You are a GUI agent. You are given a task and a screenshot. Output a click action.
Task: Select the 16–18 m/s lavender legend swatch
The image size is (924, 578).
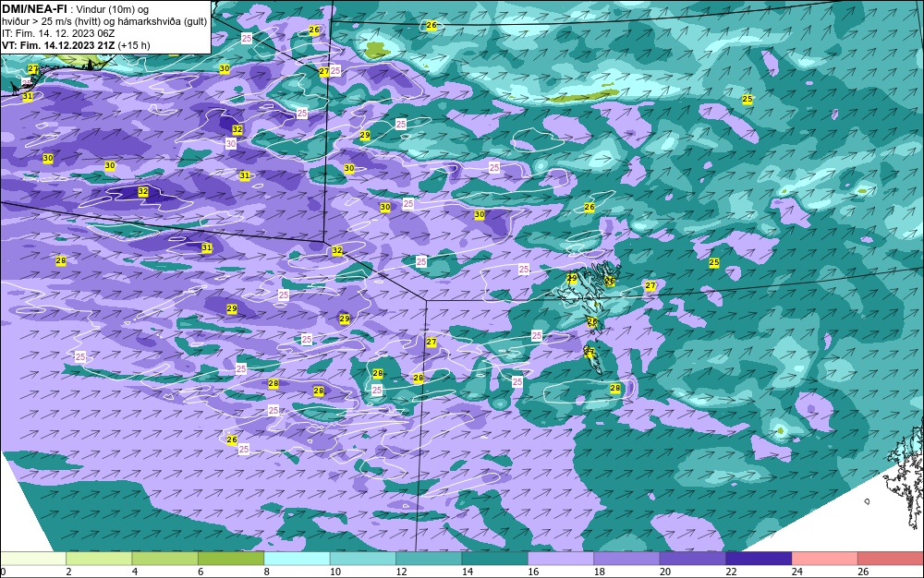[x=561, y=559]
